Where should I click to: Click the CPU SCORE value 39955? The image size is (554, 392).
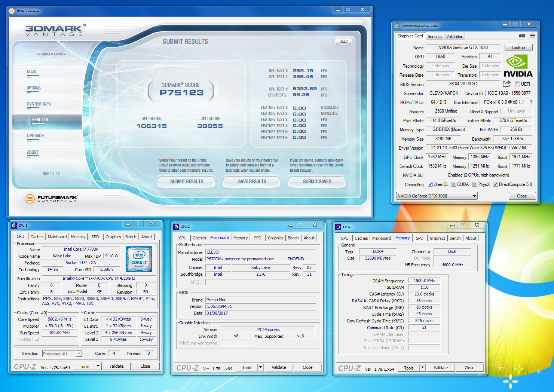210,126
